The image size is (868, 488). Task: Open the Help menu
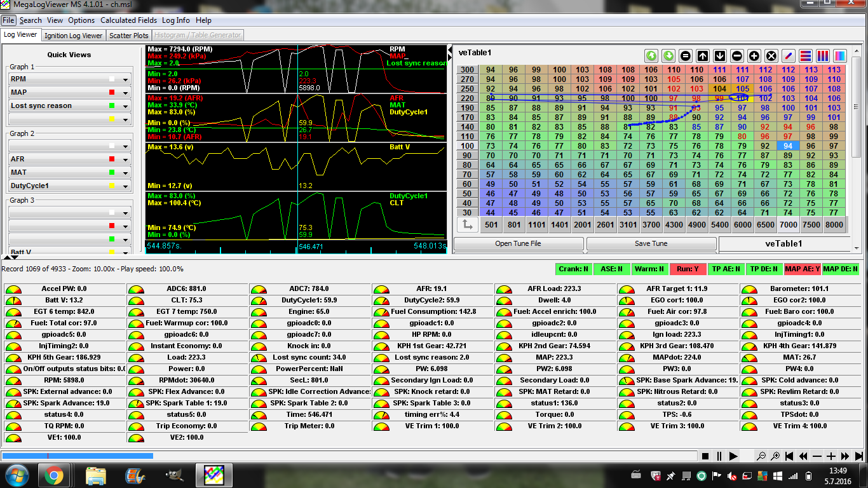tap(203, 20)
